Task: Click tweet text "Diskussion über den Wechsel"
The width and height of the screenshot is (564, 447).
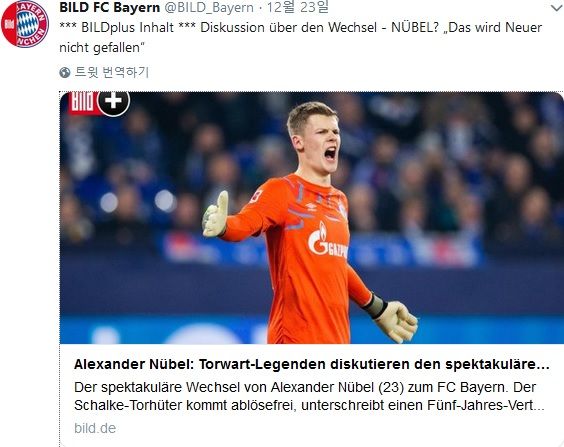Action: [288, 28]
